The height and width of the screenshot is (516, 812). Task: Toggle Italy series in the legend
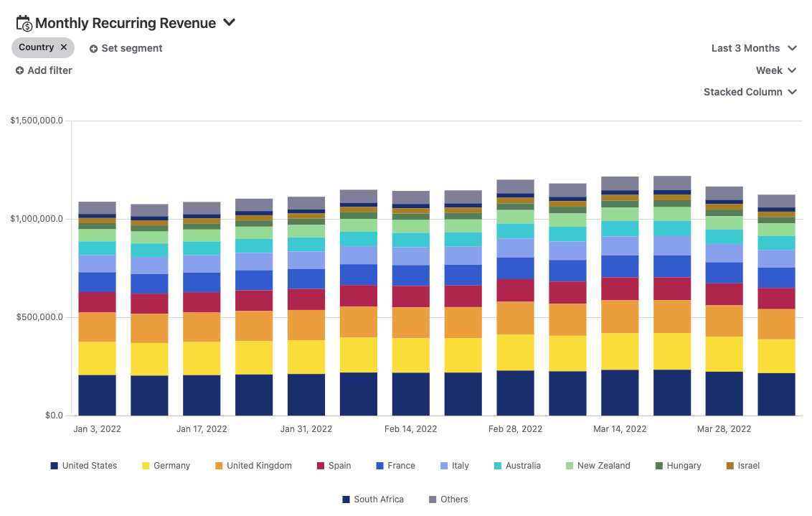[x=455, y=466]
